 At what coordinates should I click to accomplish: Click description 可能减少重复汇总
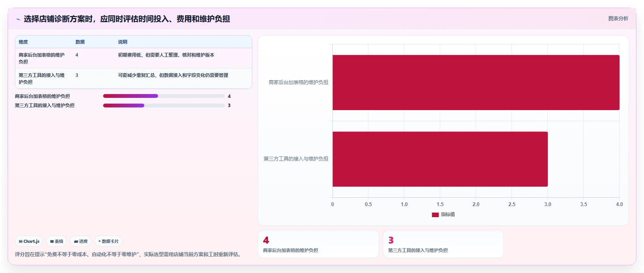[173, 75]
